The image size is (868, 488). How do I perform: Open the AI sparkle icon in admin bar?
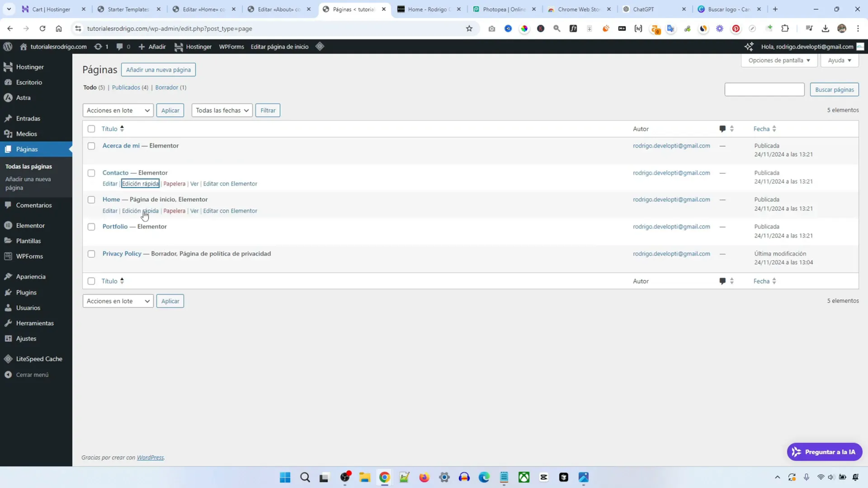[749, 47]
